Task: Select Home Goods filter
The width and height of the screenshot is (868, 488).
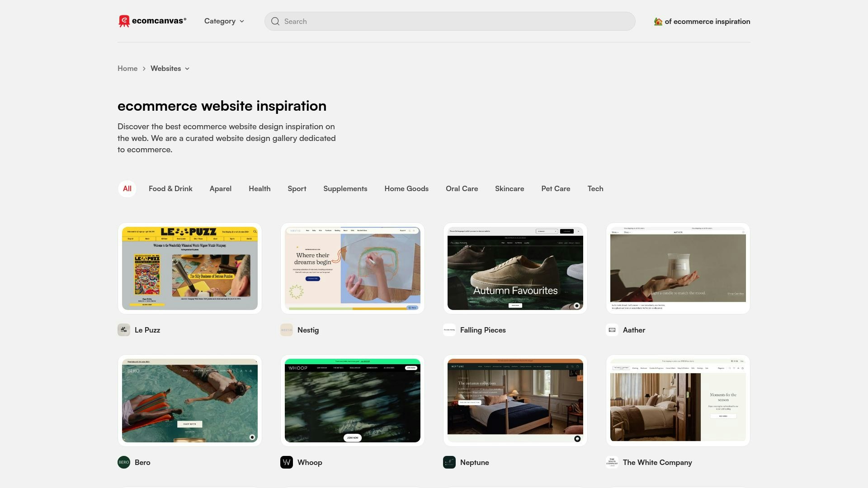Action: pos(406,189)
